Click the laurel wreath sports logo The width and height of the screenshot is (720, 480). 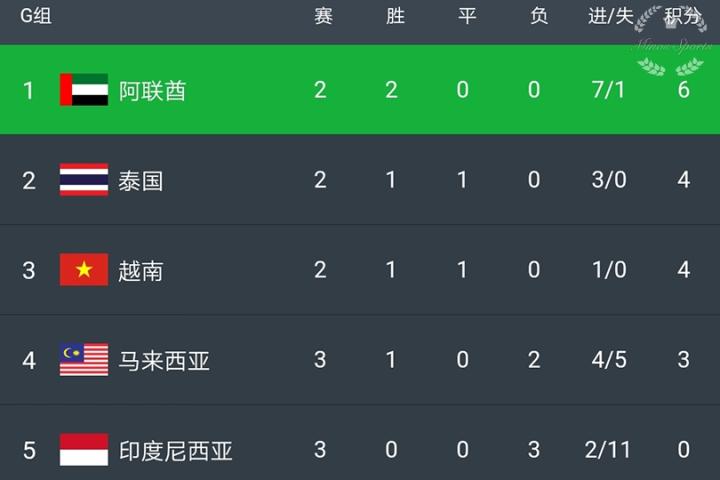coord(670,42)
